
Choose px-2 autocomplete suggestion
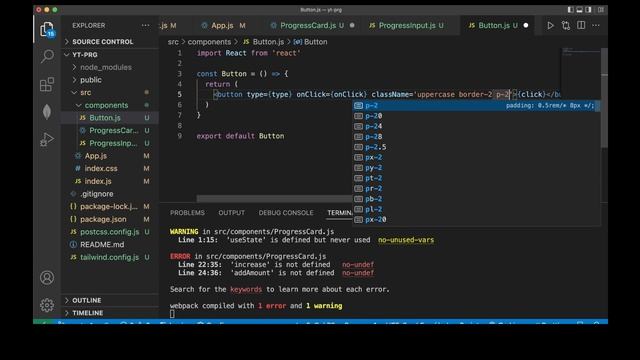click(476, 158)
